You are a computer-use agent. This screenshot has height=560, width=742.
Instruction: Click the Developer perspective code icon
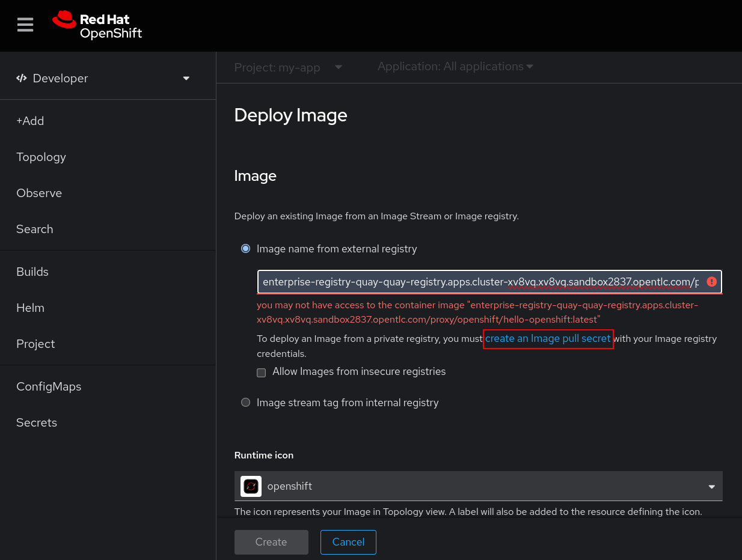click(22, 78)
